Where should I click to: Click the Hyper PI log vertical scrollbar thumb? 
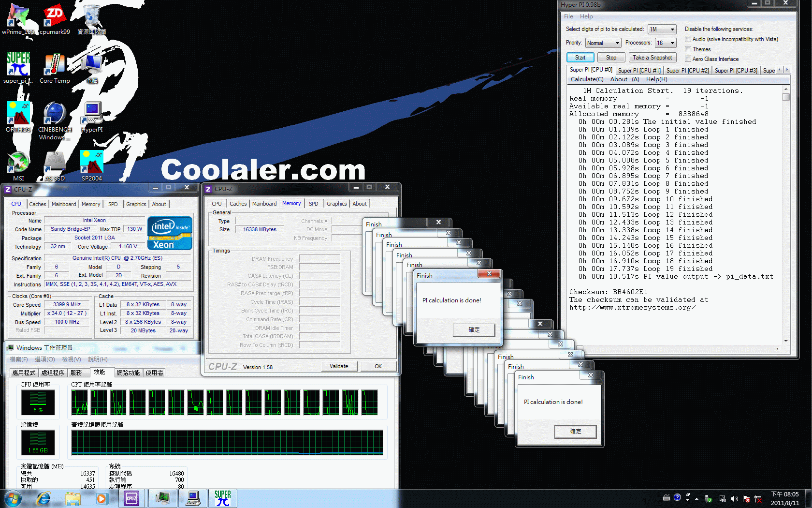[x=786, y=97]
